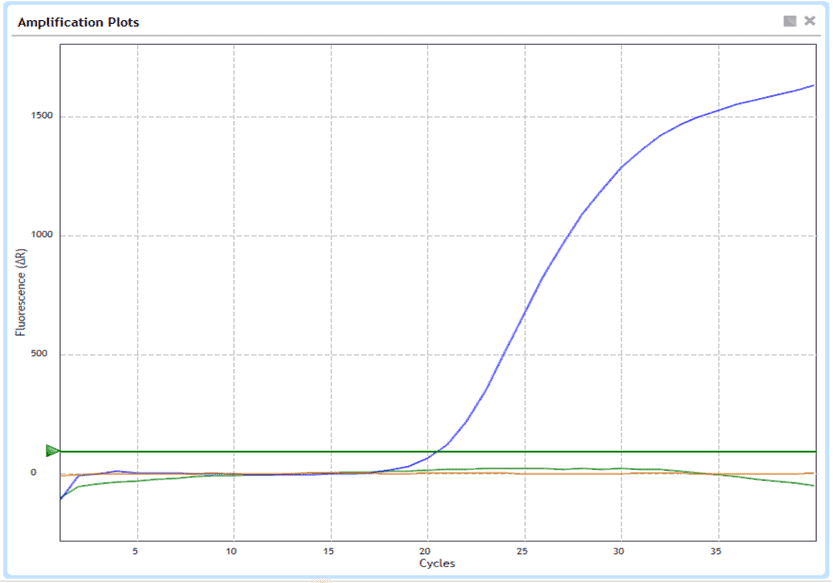Screen dimensions: 833x583
Task: Click the Amplification Plots panel title
Action: [x=79, y=22]
